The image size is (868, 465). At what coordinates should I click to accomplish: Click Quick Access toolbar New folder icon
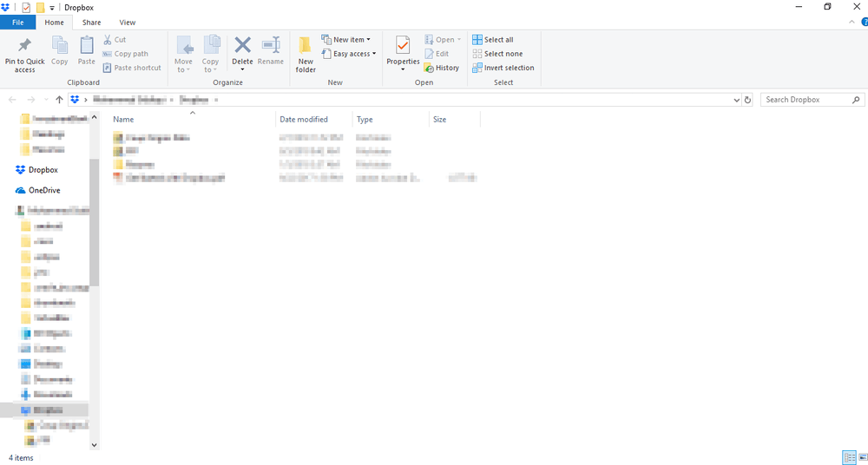tap(40, 7)
